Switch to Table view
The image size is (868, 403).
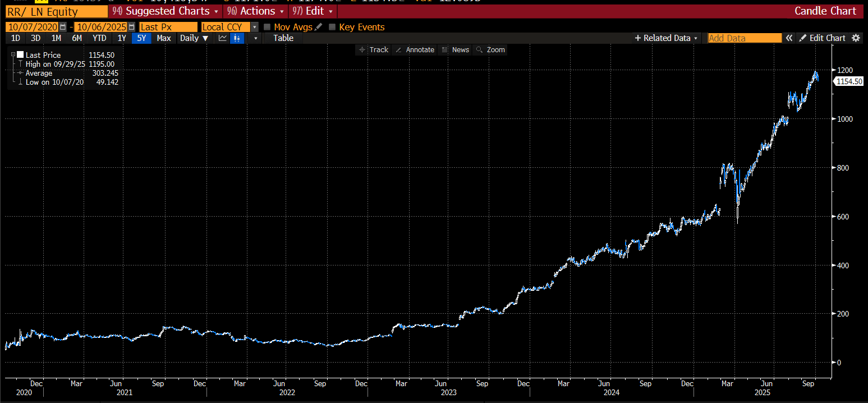[283, 38]
